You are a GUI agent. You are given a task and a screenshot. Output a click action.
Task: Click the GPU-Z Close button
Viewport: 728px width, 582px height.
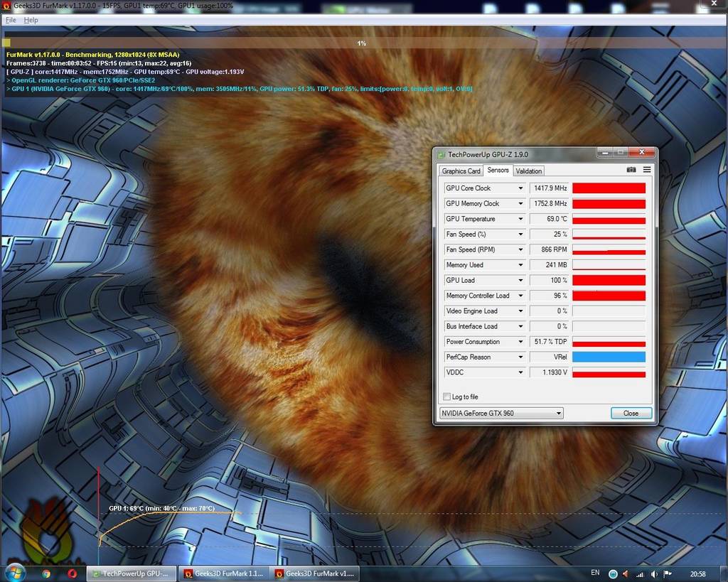pyautogui.click(x=631, y=413)
